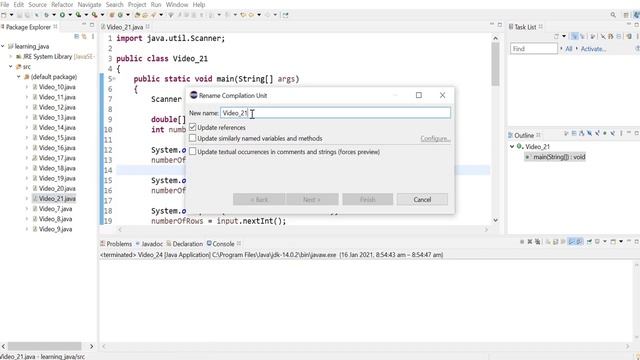Click the editor vertical scrollbar thumb
The image size is (640, 360).
pos(496,64)
